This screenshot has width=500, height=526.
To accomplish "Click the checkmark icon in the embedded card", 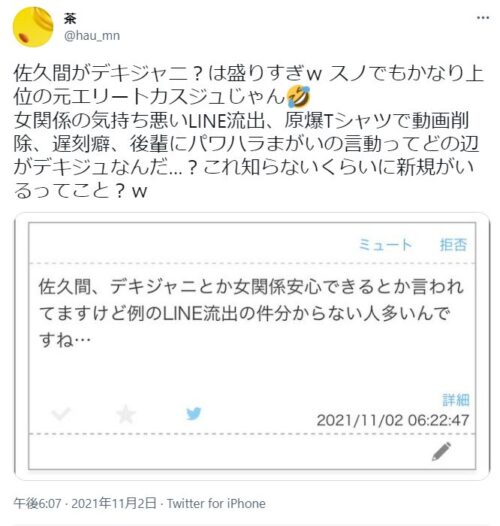I will (x=61, y=414).
